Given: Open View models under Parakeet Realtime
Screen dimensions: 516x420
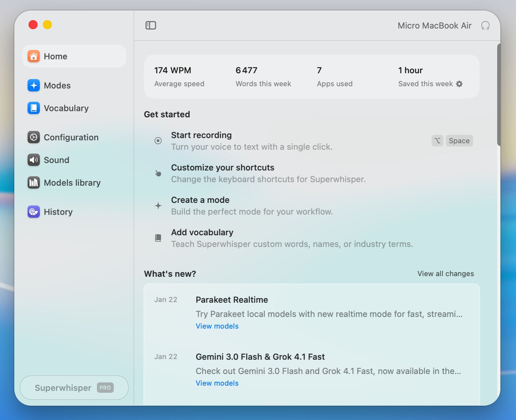Looking at the screenshot, I should (217, 326).
